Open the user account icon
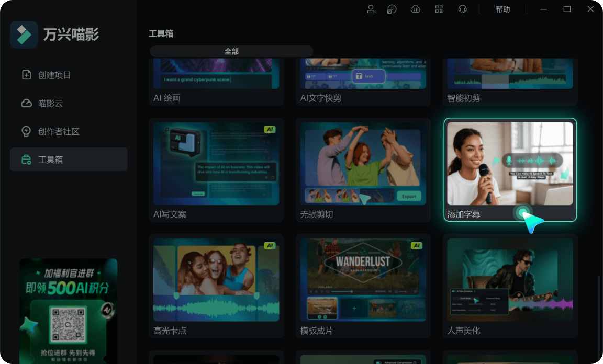The width and height of the screenshot is (603, 364). [x=371, y=9]
